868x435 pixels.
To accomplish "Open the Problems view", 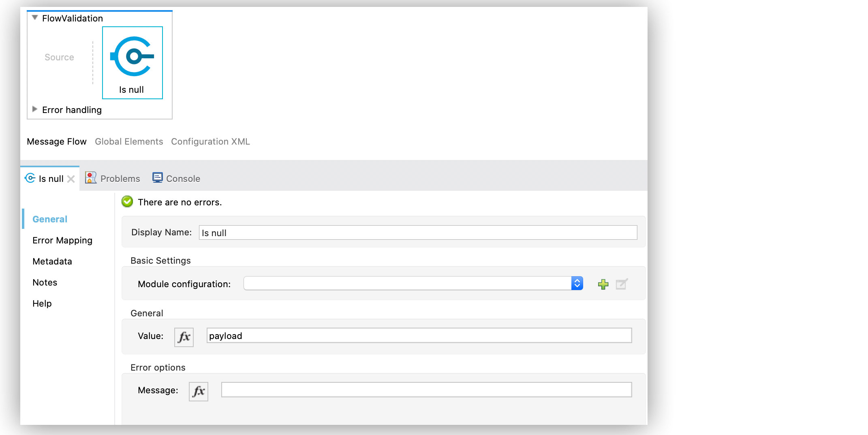I will tap(113, 178).
